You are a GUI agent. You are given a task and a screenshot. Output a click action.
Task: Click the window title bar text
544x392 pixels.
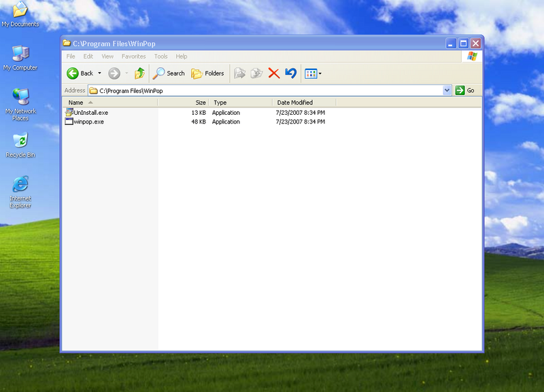click(114, 43)
